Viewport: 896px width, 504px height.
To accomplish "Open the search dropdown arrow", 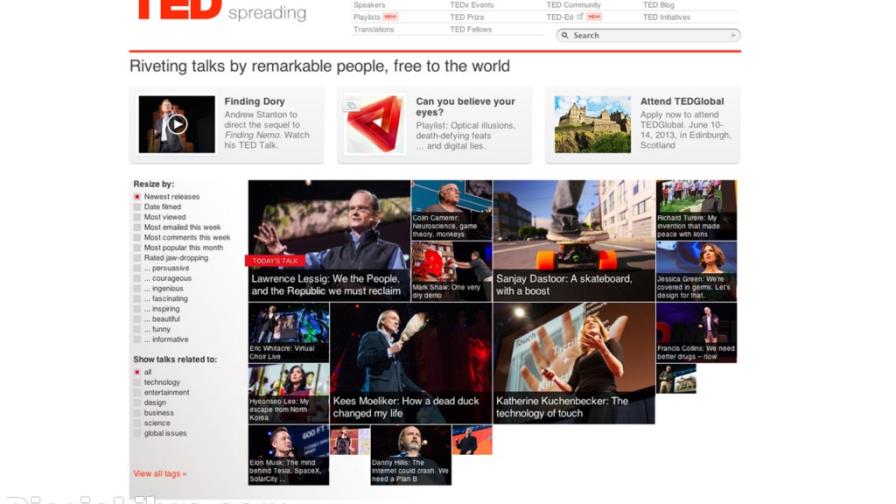I will 733,35.
